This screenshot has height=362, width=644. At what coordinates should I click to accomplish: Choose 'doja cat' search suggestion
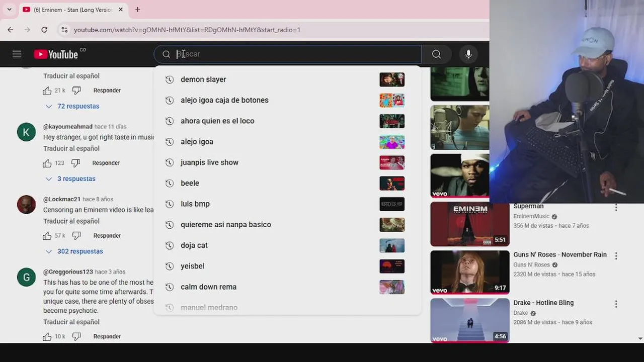pyautogui.click(x=287, y=245)
